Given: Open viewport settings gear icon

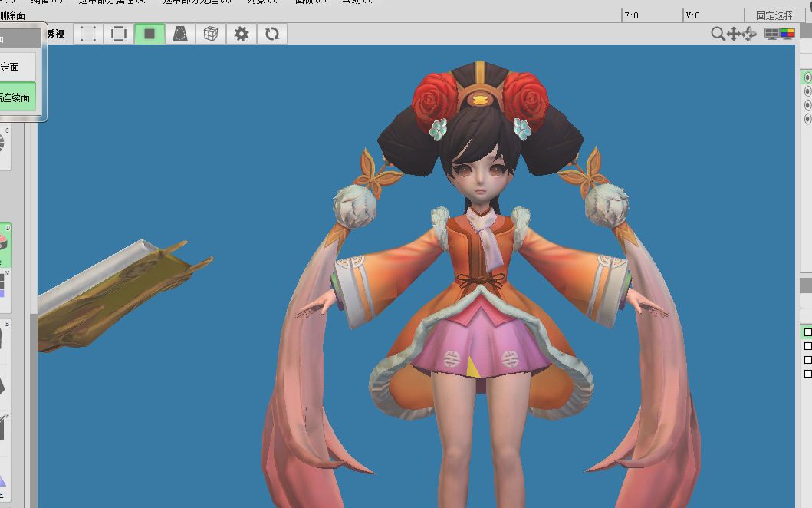Looking at the screenshot, I should [x=242, y=35].
